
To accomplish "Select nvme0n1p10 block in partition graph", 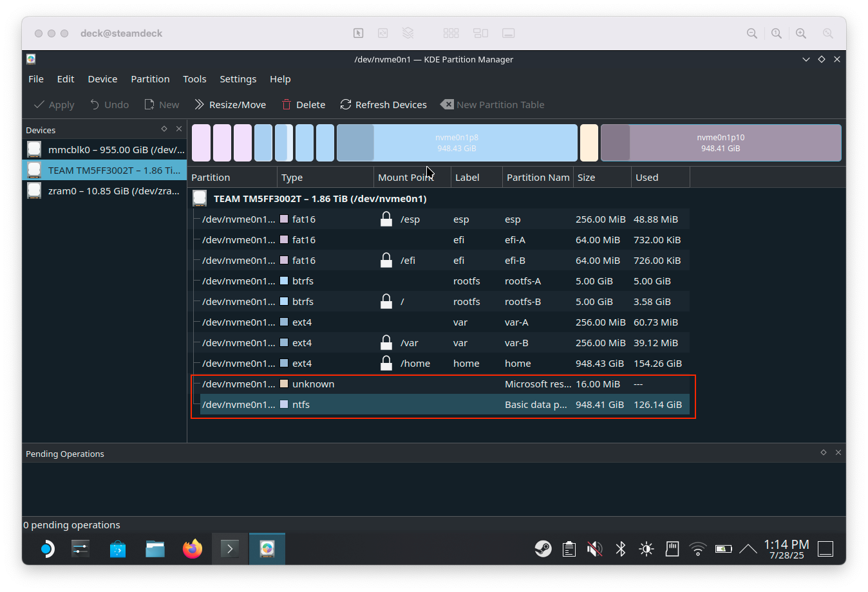I will tap(721, 143).
